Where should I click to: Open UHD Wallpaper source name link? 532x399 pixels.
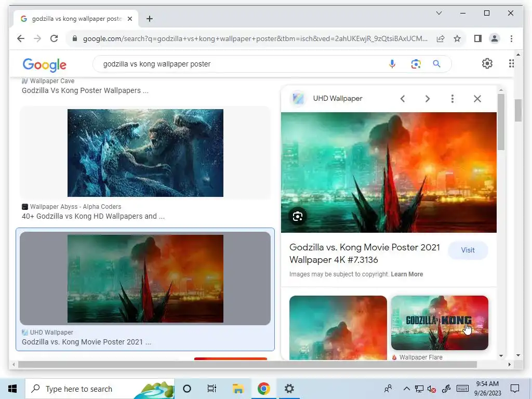click(338, 98)
